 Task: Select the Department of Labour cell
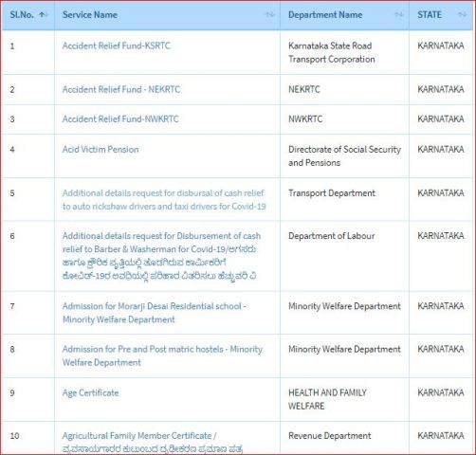[344, 256]
